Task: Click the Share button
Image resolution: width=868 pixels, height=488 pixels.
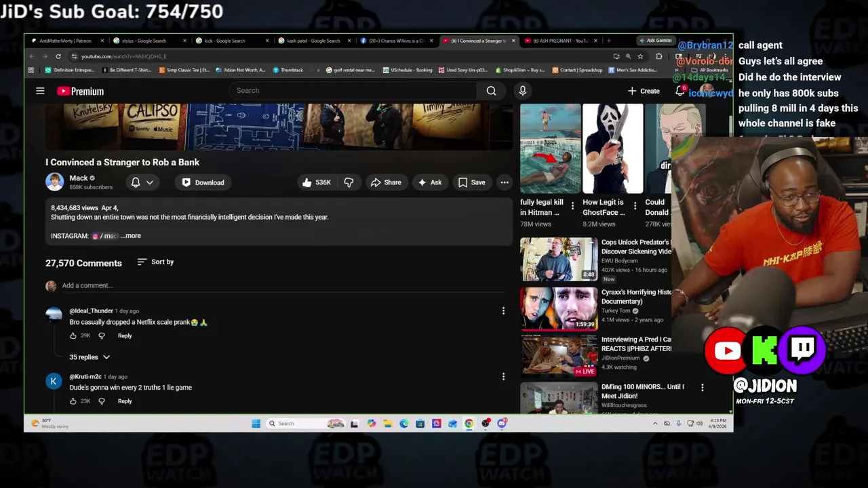Action: click(386, 182)
